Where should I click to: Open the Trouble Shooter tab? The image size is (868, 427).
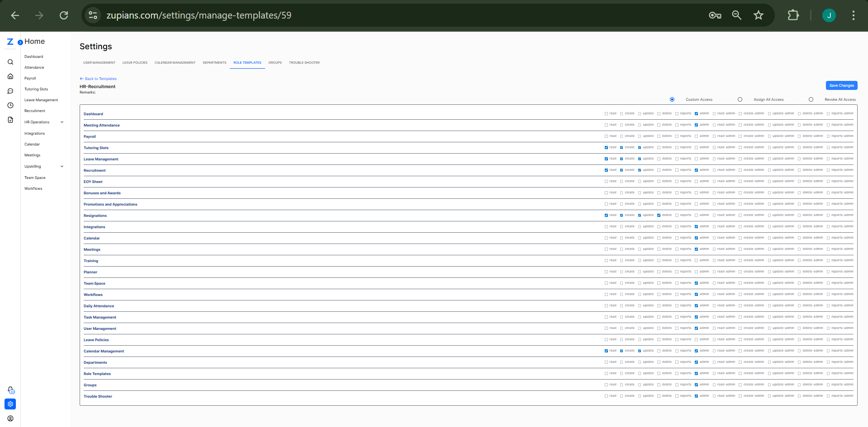pyautogui.click(x=304, y=63)
